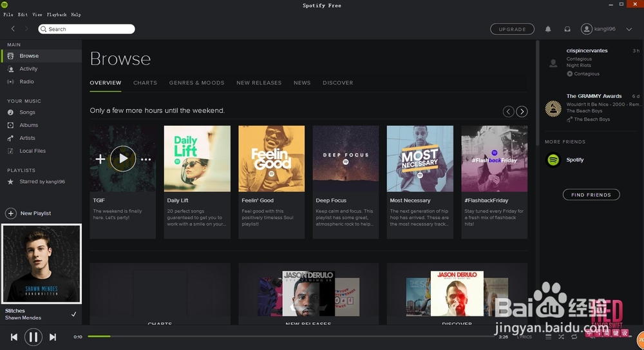Toggle the saved checkmark for Stitches
This screenshot has width=644, height=350.
coord(74,314)
